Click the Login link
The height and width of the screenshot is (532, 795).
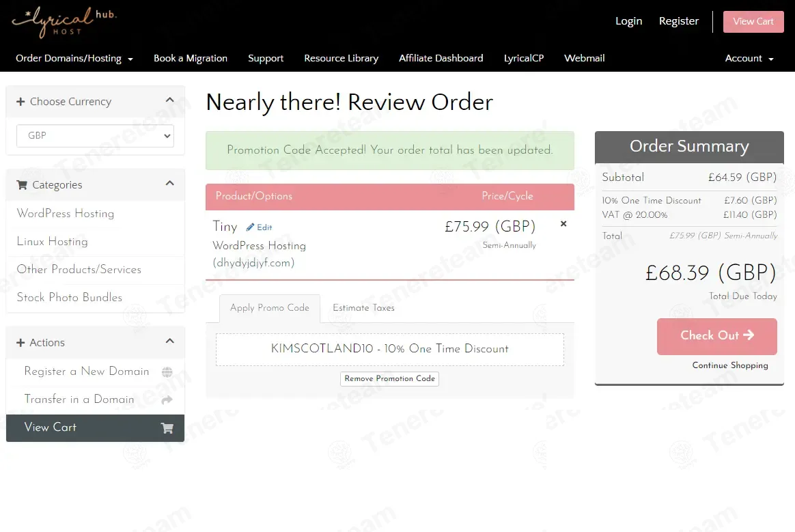coord(629,21)
